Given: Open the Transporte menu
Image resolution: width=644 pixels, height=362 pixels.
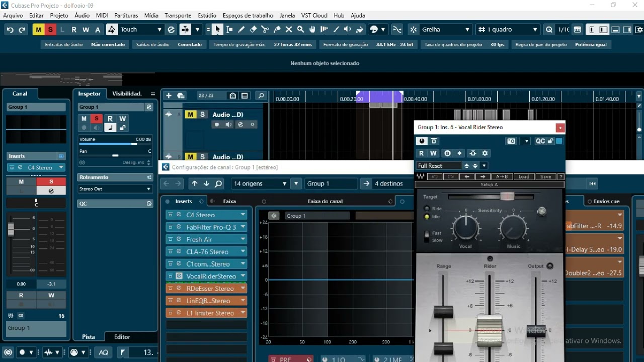Looking at the screenshot, I should click(x=178, y=16).
